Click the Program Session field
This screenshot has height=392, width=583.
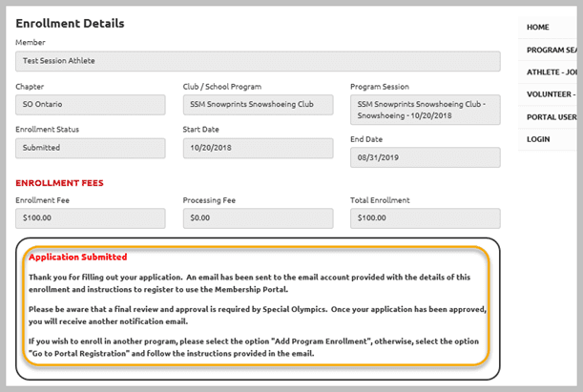426,110
